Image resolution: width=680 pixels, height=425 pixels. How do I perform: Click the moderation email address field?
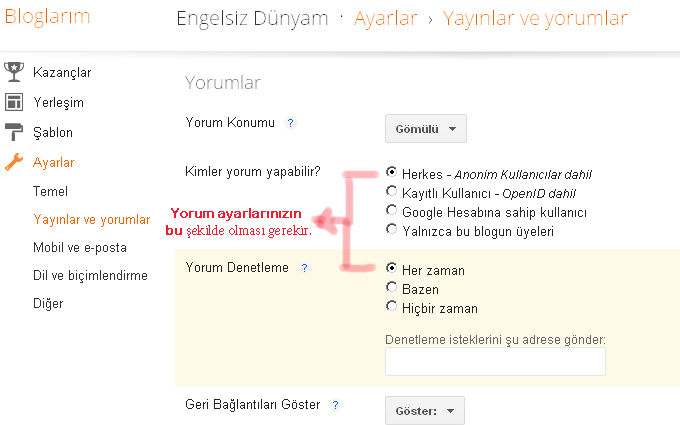(495, 361)
